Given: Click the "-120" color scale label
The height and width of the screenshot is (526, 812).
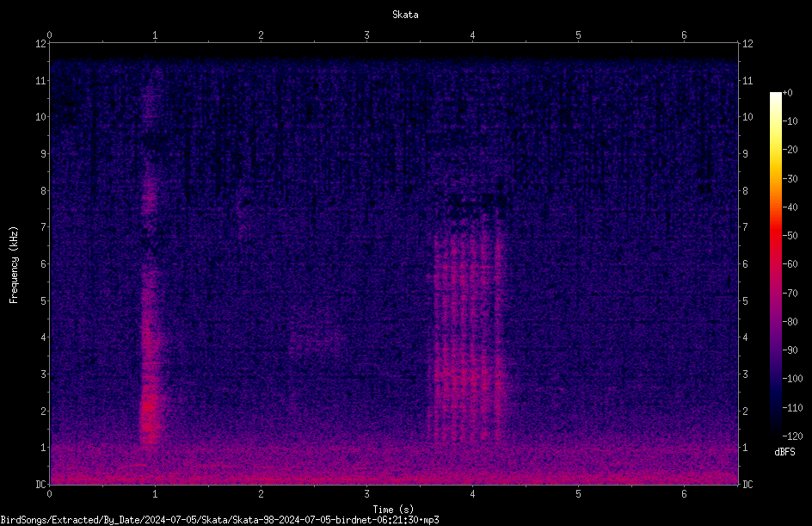Looking at the screenshot, I should [x=792, y=436].
